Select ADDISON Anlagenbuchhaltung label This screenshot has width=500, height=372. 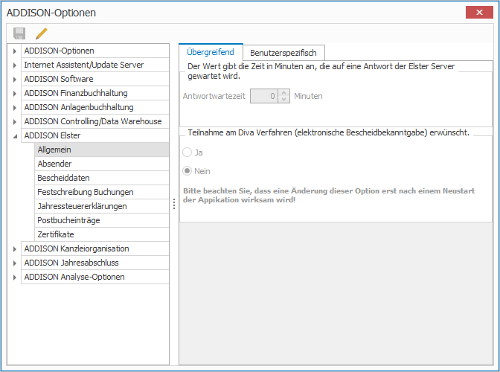(79, 107)
